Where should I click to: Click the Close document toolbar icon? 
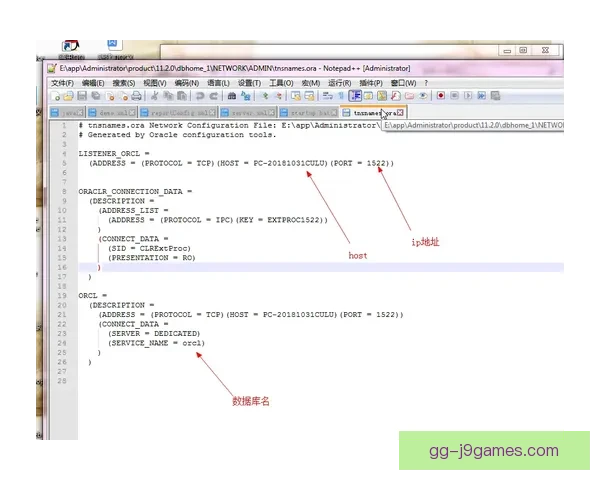pyautogui.click(x=110, y=96)
